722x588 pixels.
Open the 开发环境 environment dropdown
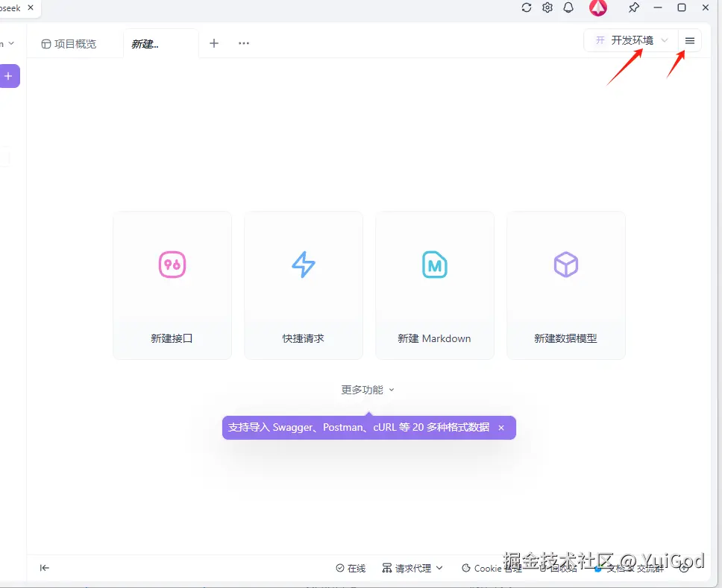click(x=631, y=40)
